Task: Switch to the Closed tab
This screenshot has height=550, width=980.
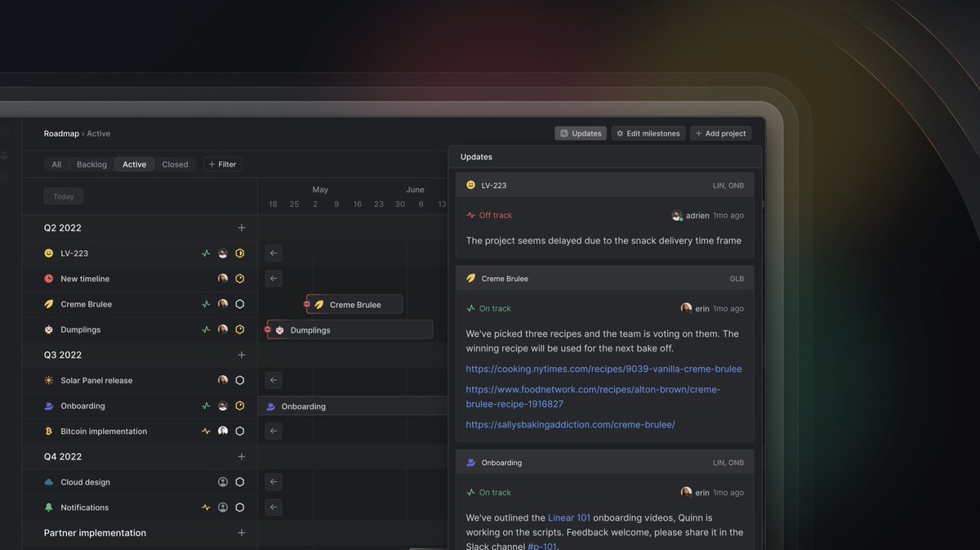Action: pyautogui.click(x=175, y=164)
